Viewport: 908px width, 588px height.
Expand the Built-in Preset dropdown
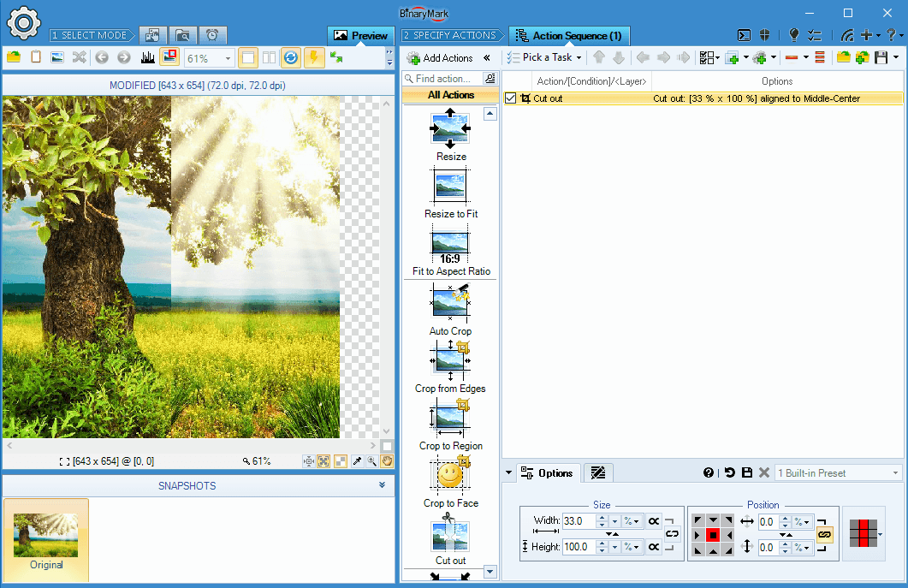point(895,472)
